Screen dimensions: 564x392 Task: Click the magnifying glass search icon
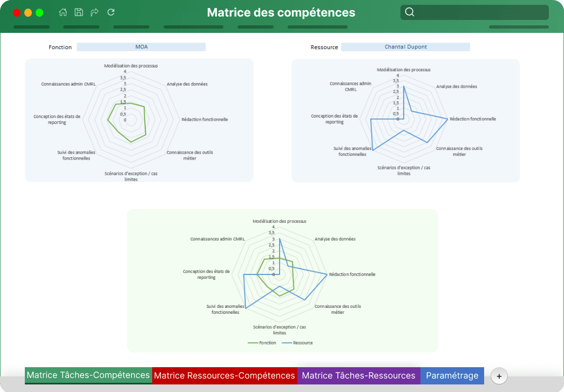[x=410, y=12]
